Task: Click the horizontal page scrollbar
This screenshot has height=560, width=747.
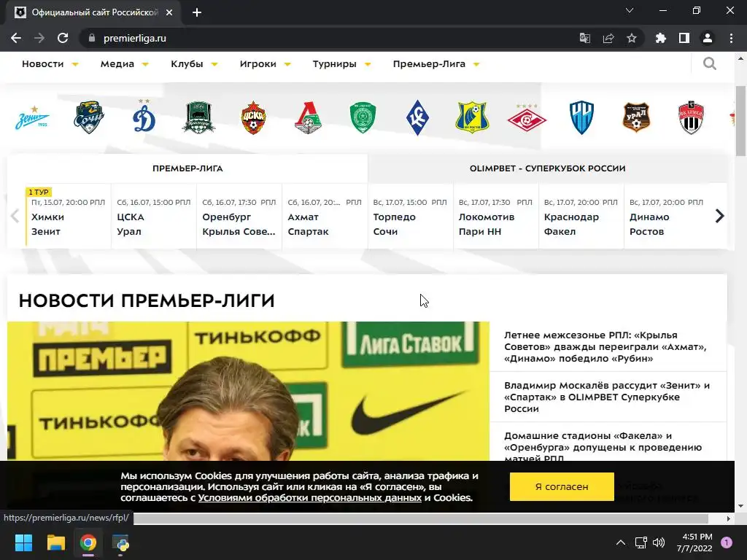Action: (x=421, y=518)
